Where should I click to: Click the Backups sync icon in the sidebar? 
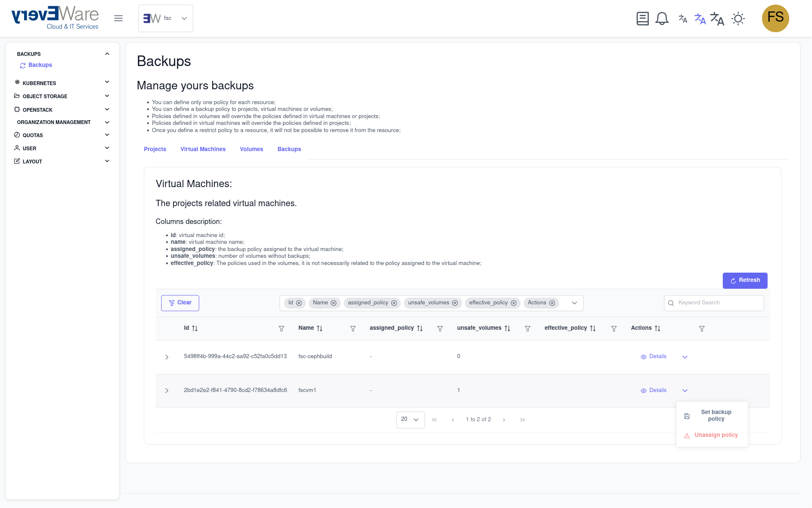click(x=23, y=65)
